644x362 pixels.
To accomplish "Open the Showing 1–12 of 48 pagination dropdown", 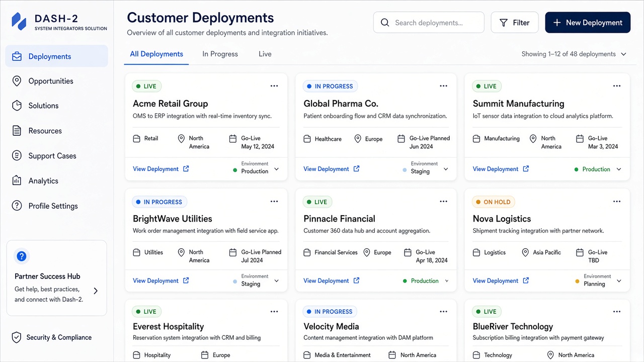I will tap(624, 54).
